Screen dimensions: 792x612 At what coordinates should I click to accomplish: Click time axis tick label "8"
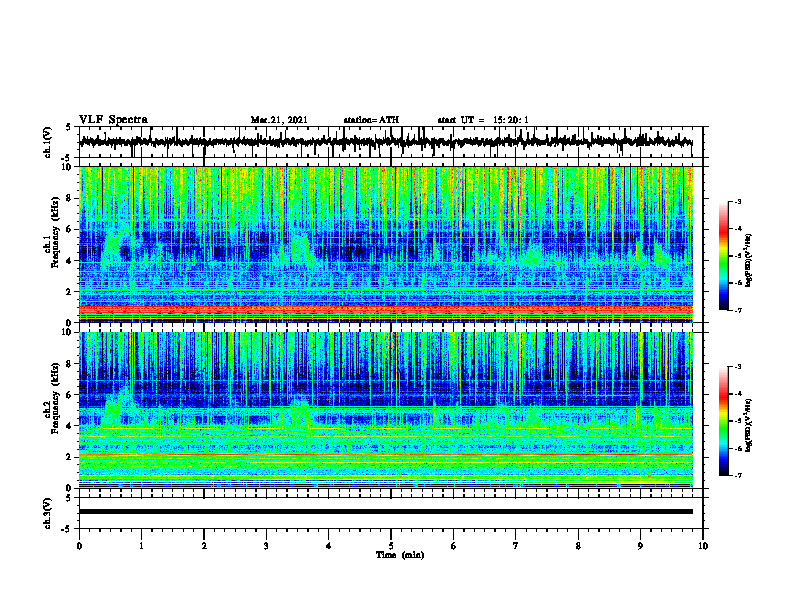(578, 546)
